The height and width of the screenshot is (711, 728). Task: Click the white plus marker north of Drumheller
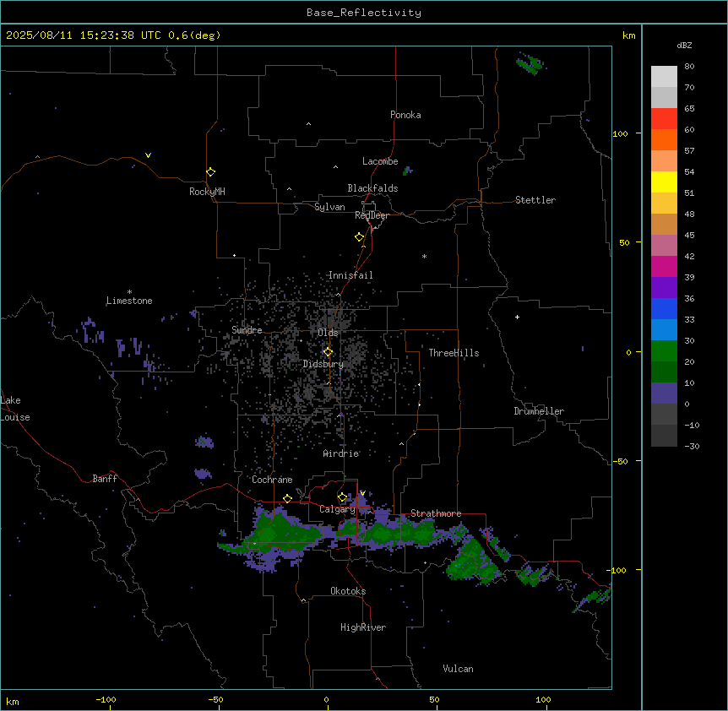tap(517, 317)
